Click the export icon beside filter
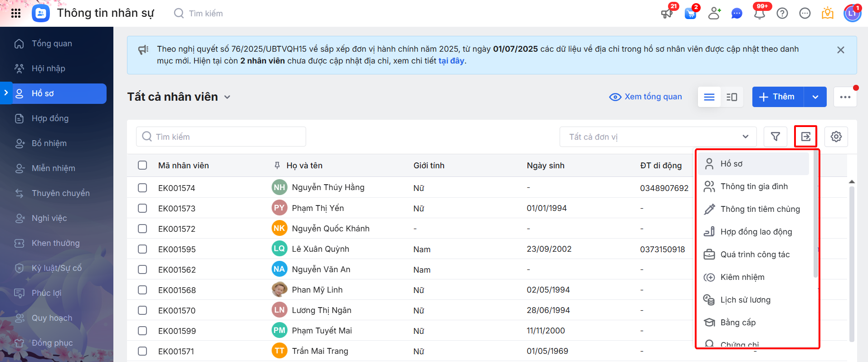The width and height of the screenshot is (868, 362). pos(805,137)
